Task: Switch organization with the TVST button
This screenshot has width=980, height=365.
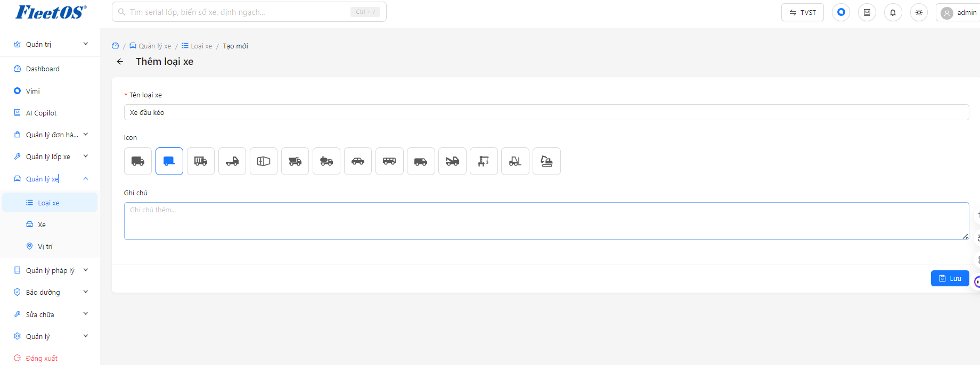Action: [803, 12]
